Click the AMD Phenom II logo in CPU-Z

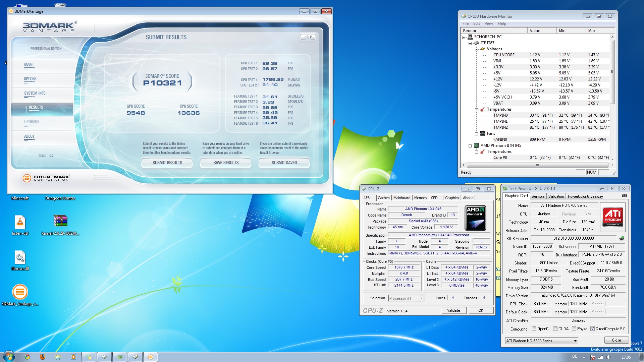[x=476, y=218]
